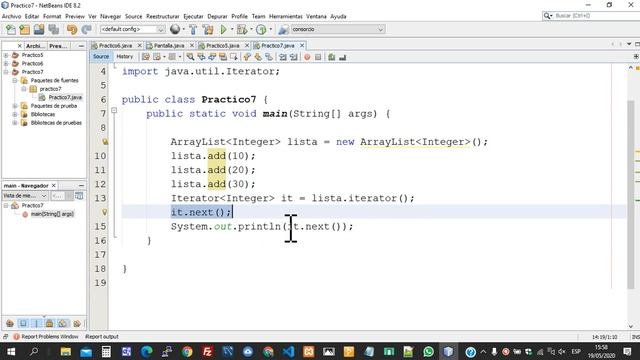Viewport: 640px width, 360px height.
Task: Switch to the Practico5.java editor tab
Action: point(222,46)
